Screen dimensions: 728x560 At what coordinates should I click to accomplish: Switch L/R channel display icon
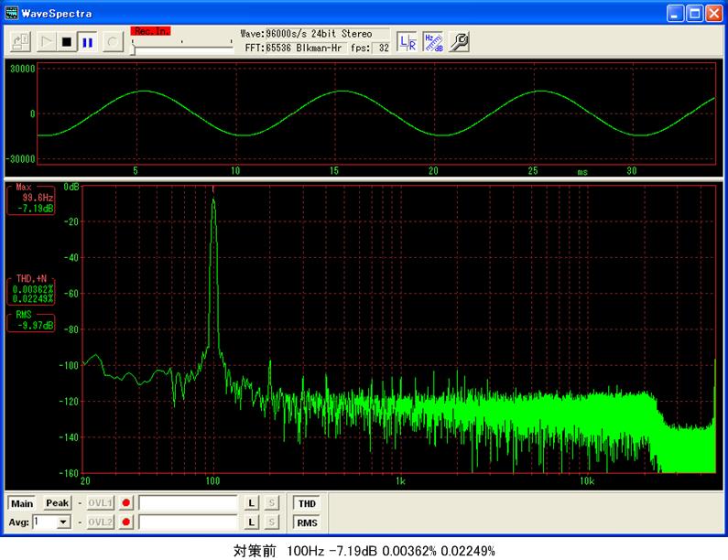[407, 41]
